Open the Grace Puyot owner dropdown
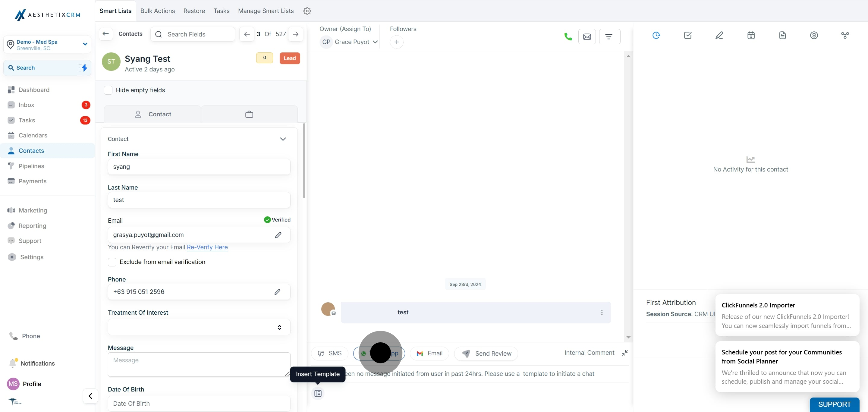Viewport: 868px width, 412px height. pyautogui.click(x=349, y=42)
